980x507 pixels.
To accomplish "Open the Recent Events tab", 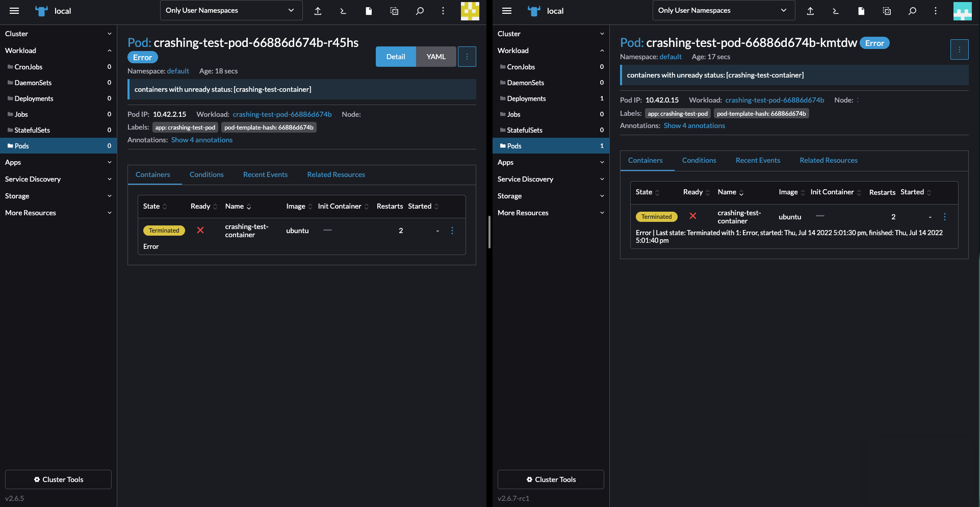I will [265, 174].
